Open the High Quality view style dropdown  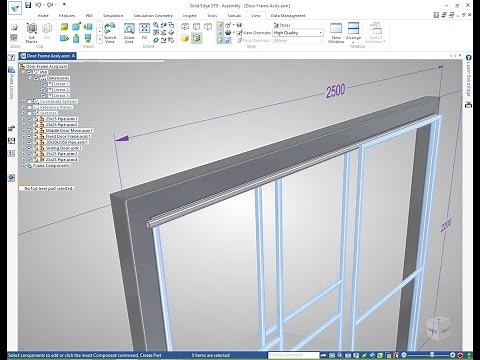click(x=320, y=33)
